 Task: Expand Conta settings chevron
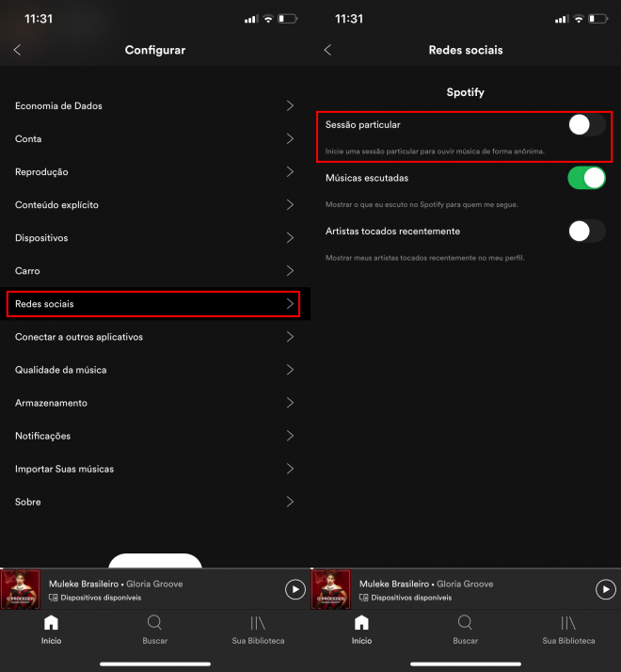pos(290,139)
